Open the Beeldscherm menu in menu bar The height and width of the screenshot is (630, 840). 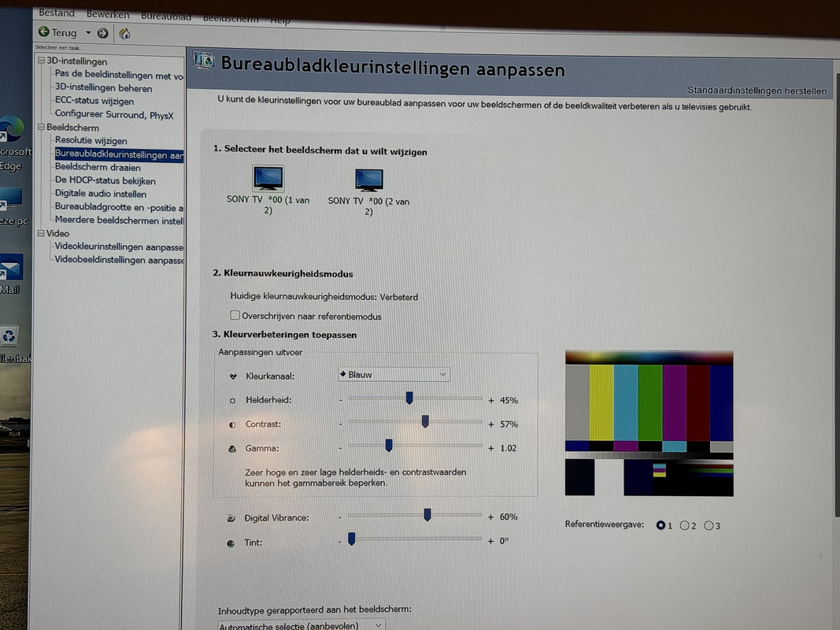pyautogui.click(x=231, y=18)
